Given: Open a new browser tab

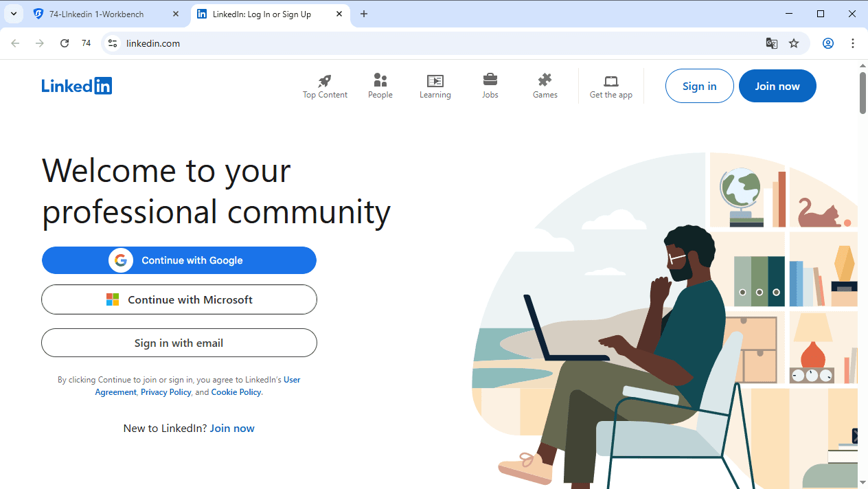Looking at the screenshot, I should (x=364, y=14).
